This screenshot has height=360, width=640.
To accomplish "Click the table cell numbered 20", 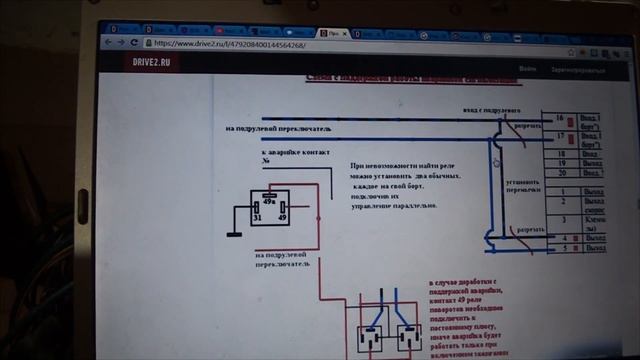I will pos(562,172).
